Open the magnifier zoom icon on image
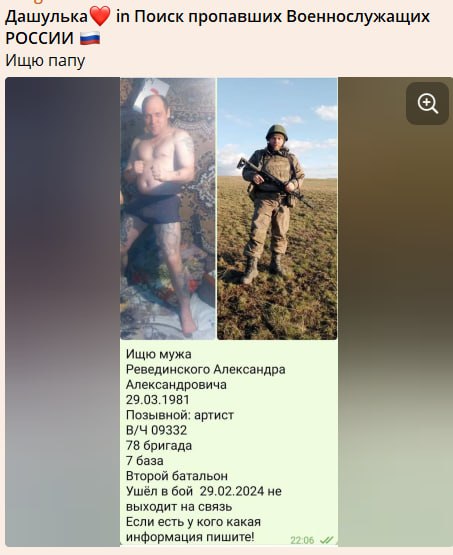453x555 pixels. (428, 103)
